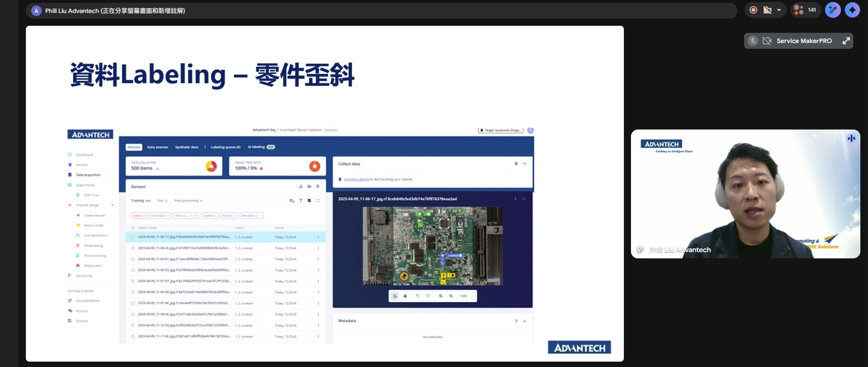Tick the checkbox for sample 2025-04-09_11-06-17

pyautogui.click(x=133, y=237)
